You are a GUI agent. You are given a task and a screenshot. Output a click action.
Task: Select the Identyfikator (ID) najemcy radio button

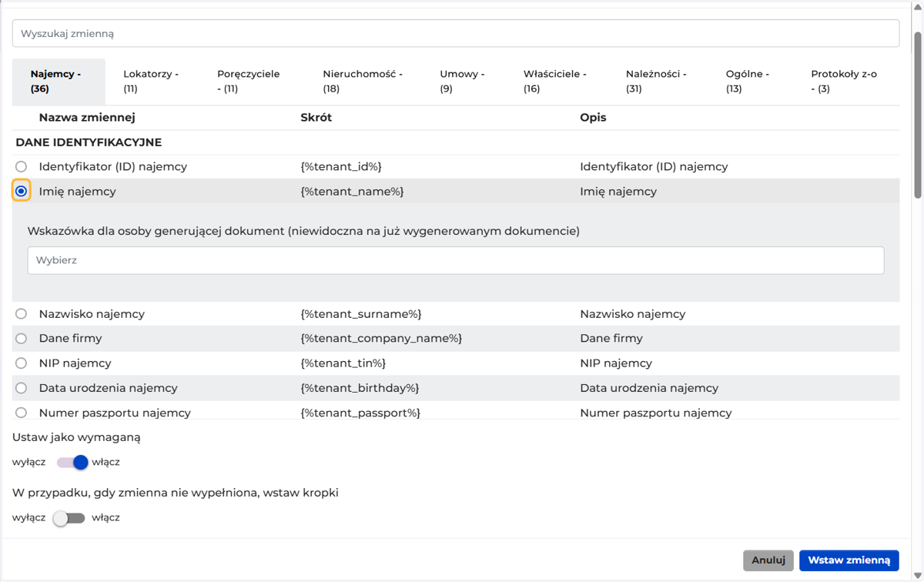[x=21, y=166]
